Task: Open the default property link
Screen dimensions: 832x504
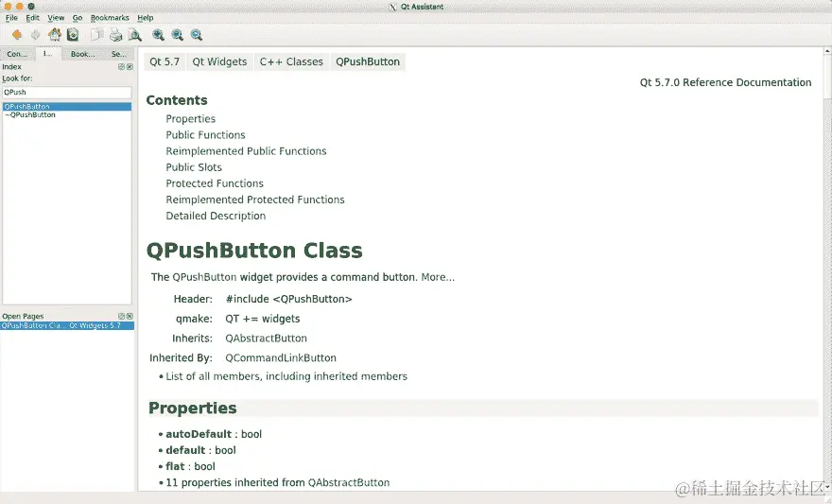Action: click(185, 450)
